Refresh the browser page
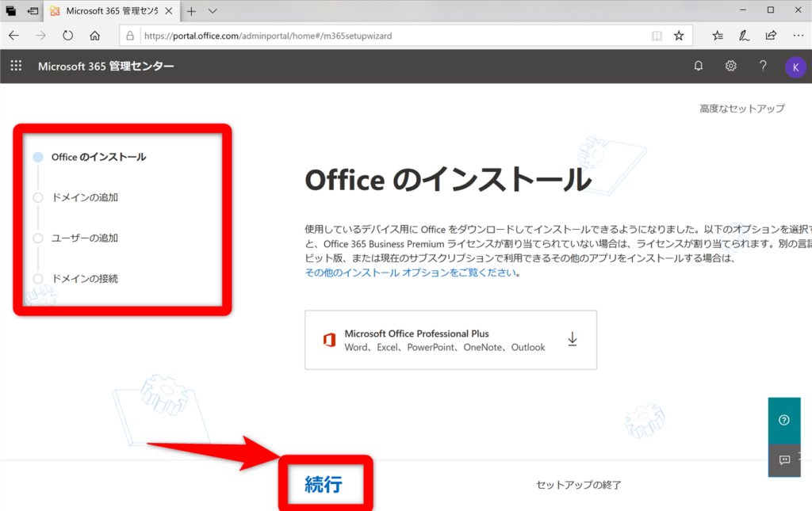Image resolution: width=812 pixels, height=511 pixels. coord(67,36)
